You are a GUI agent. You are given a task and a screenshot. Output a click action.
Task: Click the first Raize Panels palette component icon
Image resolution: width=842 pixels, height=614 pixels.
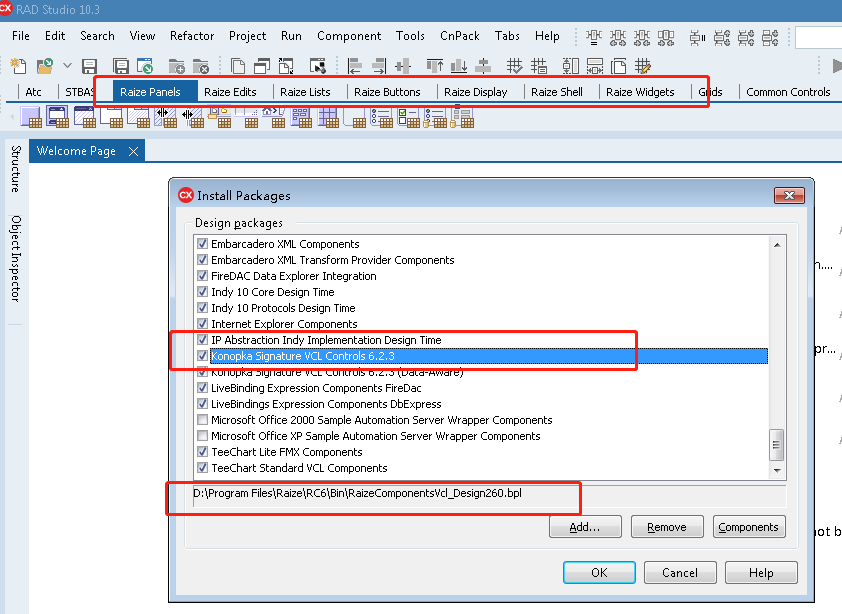(31, 117)
